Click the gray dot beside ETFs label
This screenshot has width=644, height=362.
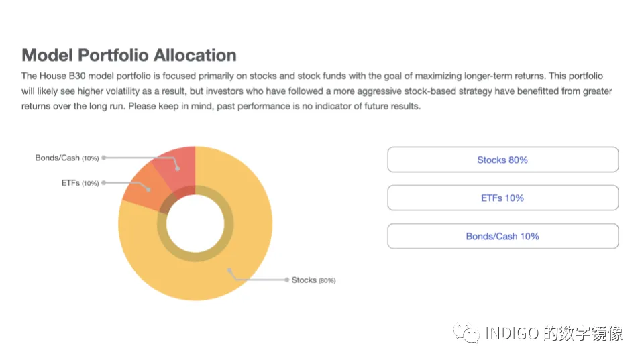click(x=104, y=183)
